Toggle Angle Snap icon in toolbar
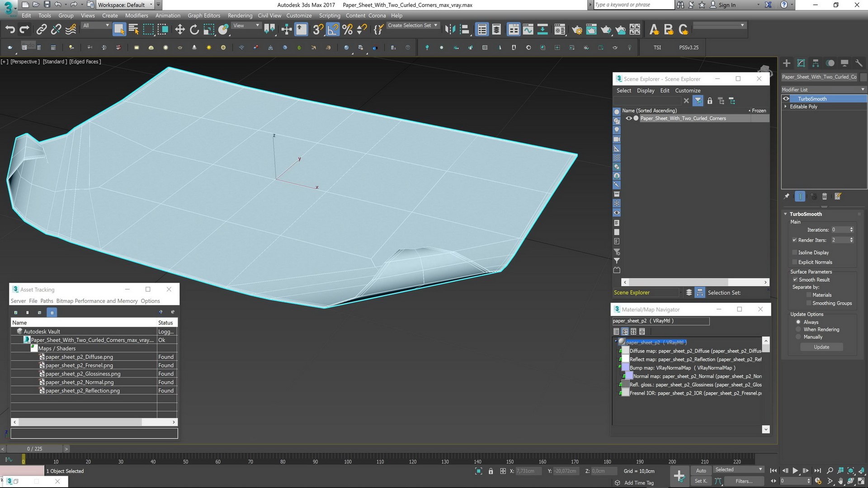This screenshot has height=488, width=868. point(333,30)
